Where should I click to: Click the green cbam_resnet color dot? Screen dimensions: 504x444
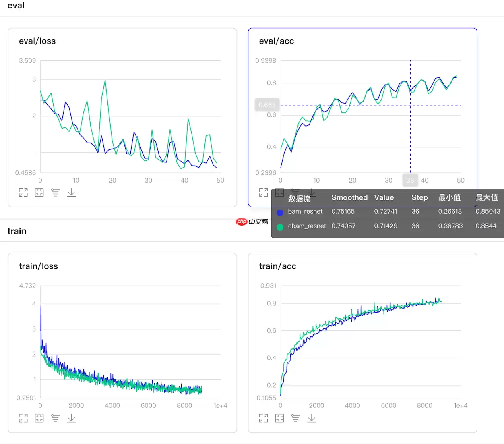coord(280,227)
